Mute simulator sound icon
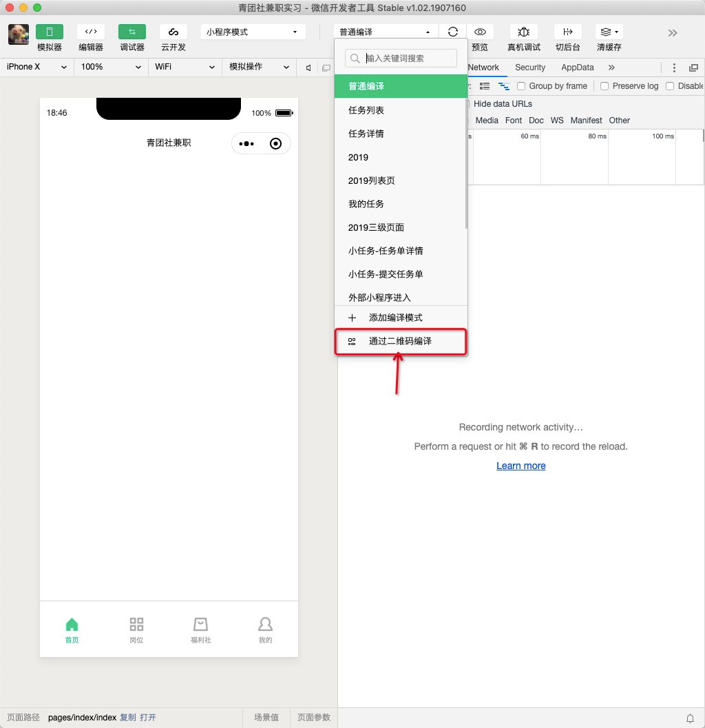This screenshot has width=705, height=728. pos(308,67)
